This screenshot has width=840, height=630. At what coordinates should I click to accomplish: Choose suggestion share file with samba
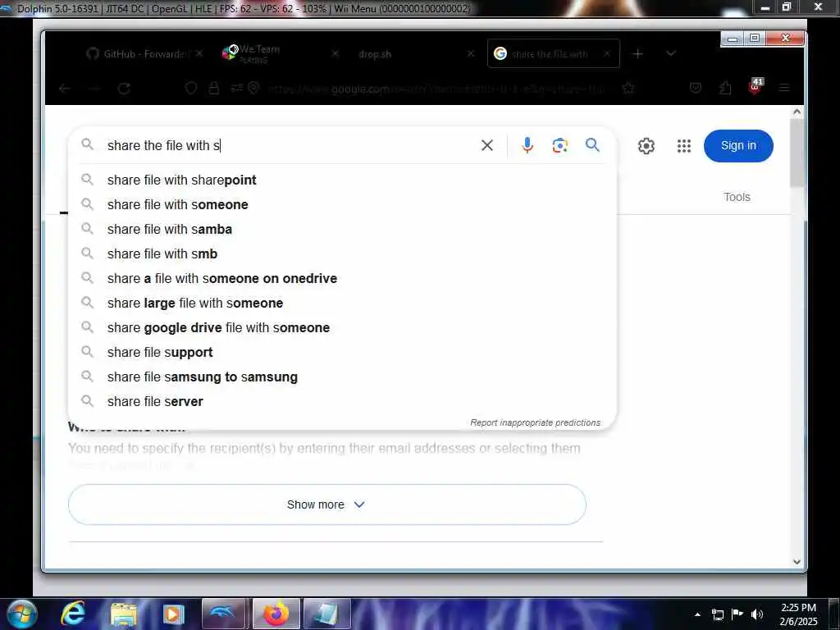(x=342, y=230)
